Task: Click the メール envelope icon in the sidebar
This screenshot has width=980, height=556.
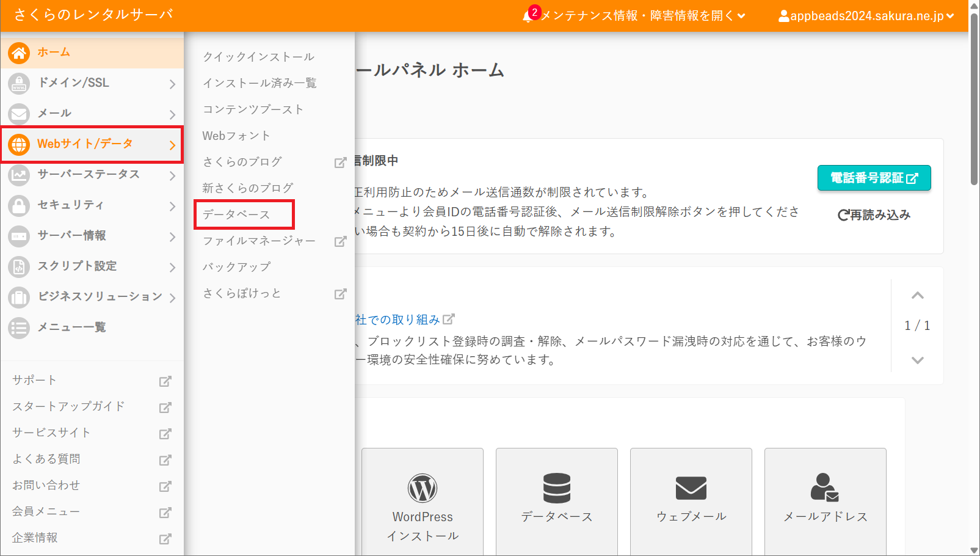Action: point(19,114)
